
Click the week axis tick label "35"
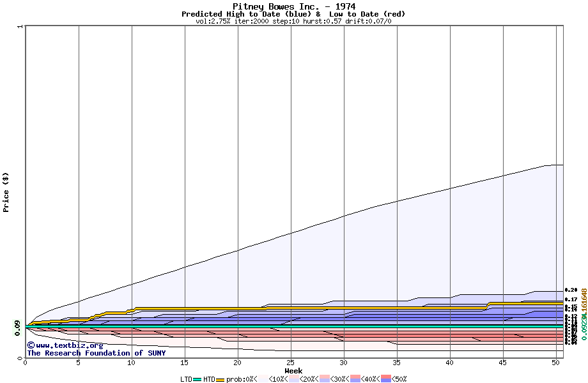pos(396,363)
